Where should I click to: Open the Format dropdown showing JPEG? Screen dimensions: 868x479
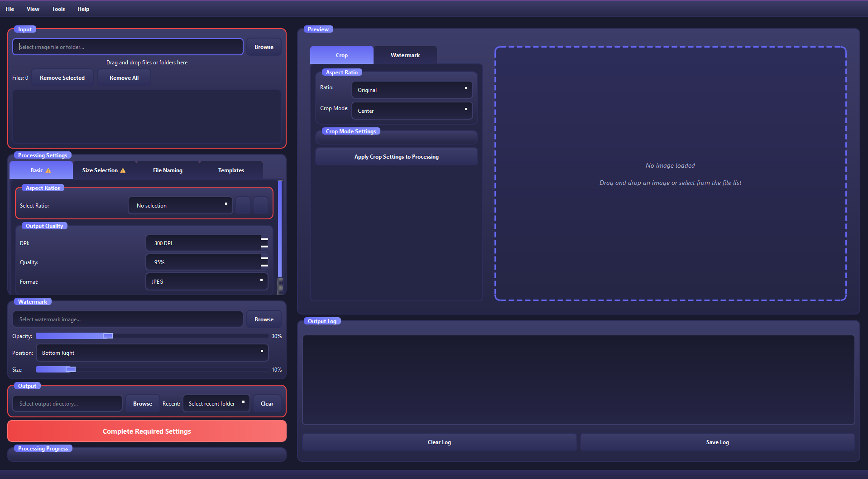tap(206, 281)
